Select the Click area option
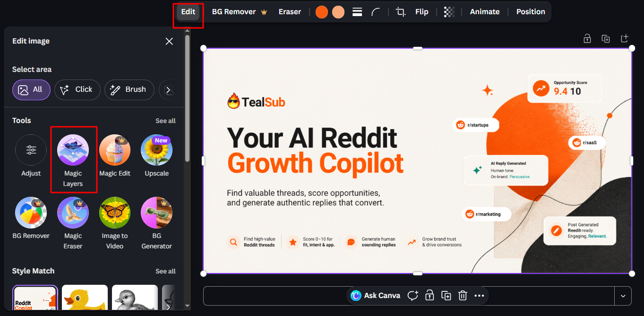The height and width of the screenshot is (316, 644). coord(77,89)
